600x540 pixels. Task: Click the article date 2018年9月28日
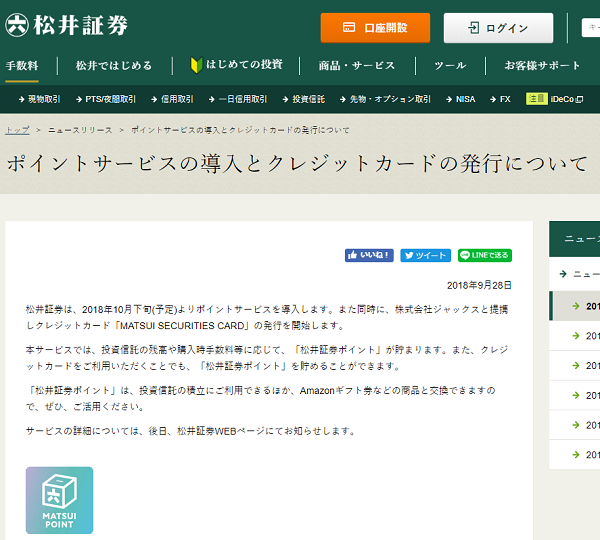479,285
